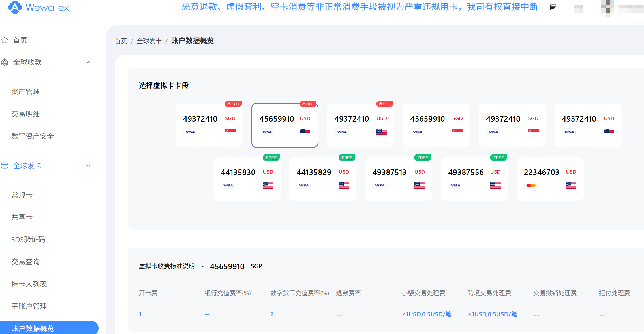Open 交易明细 in sidebar
Screen dimensions: 644x334
pyautogui.click(x=25, y=114)
